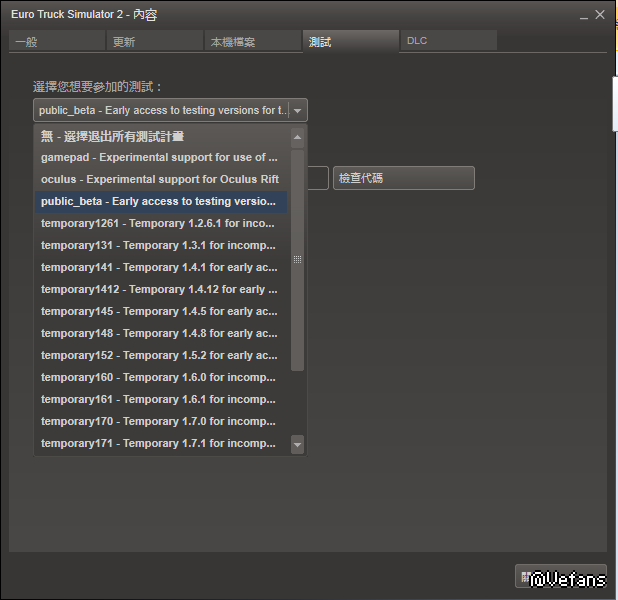Open the 本機檔案 tab
This screenshot has width=618, height=600.
pyautogui.click(x=252, y=41)
